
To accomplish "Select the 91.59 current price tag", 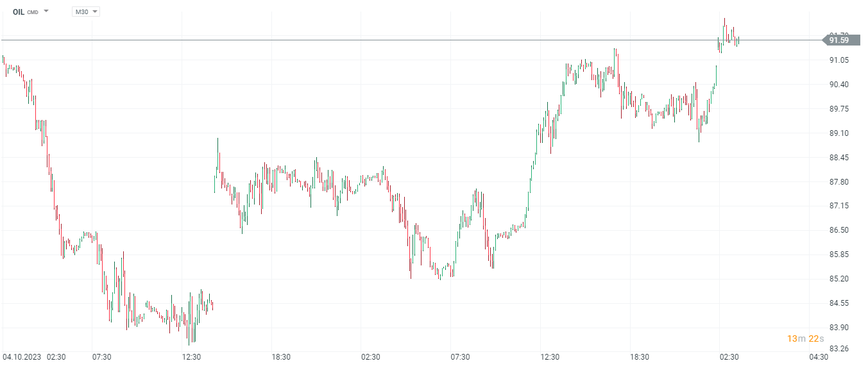I will [x=839, y=40].
